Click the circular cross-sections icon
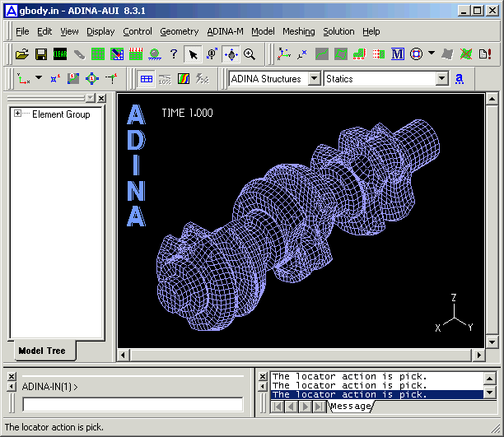The image size is (504, 437). [x=416, y=54]
